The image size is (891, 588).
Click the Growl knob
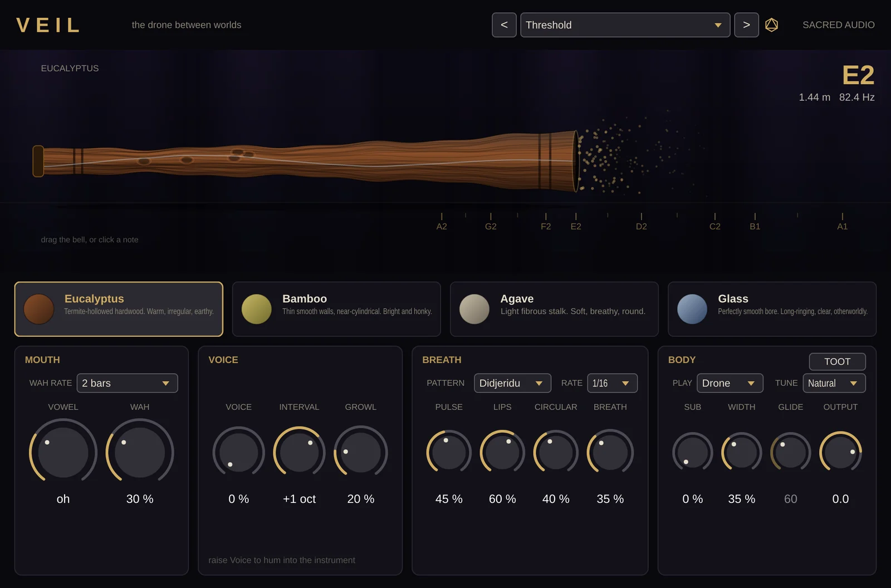click(361, 453)
